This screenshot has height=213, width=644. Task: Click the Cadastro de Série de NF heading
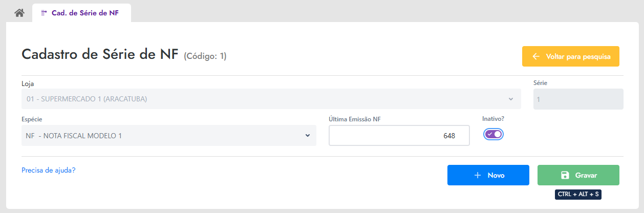coord(100,54)
